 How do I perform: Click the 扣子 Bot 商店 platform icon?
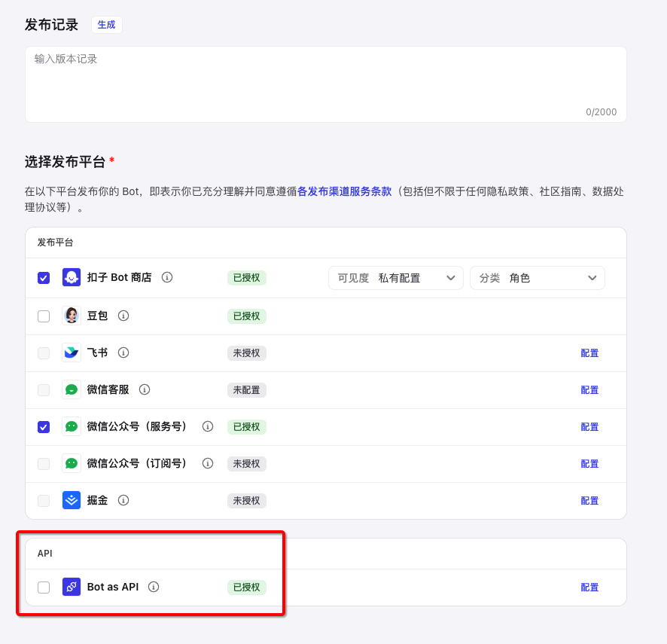72,277
